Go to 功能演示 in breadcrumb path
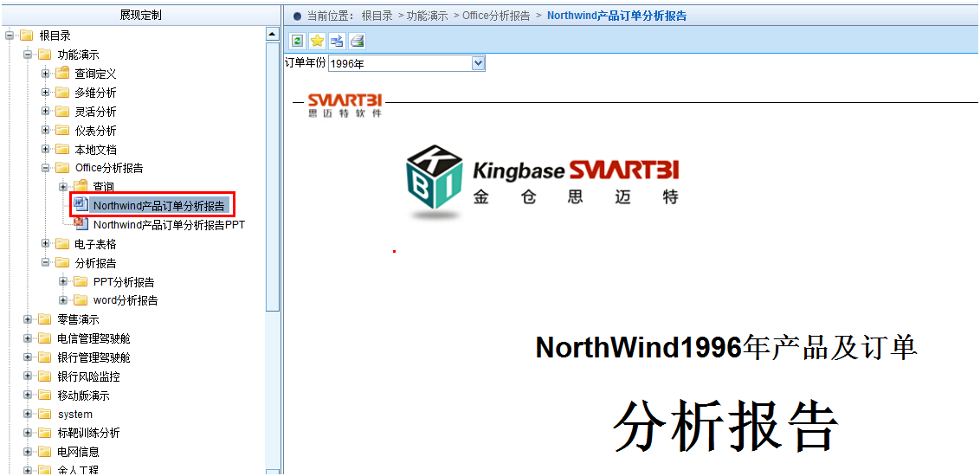This screenshot has width=980, height=476. (427, 16)
